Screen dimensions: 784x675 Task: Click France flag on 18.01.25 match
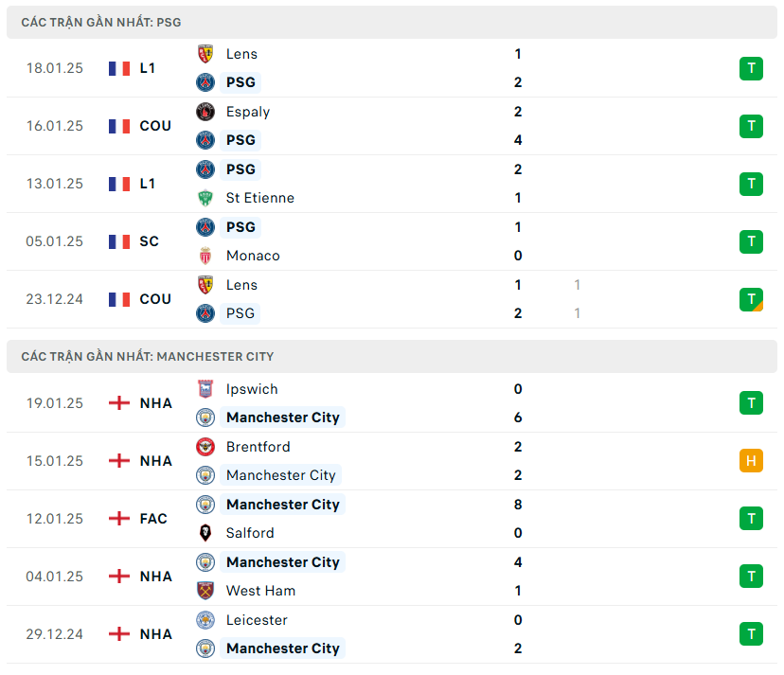pyautogui.click(x=119, y=68)
